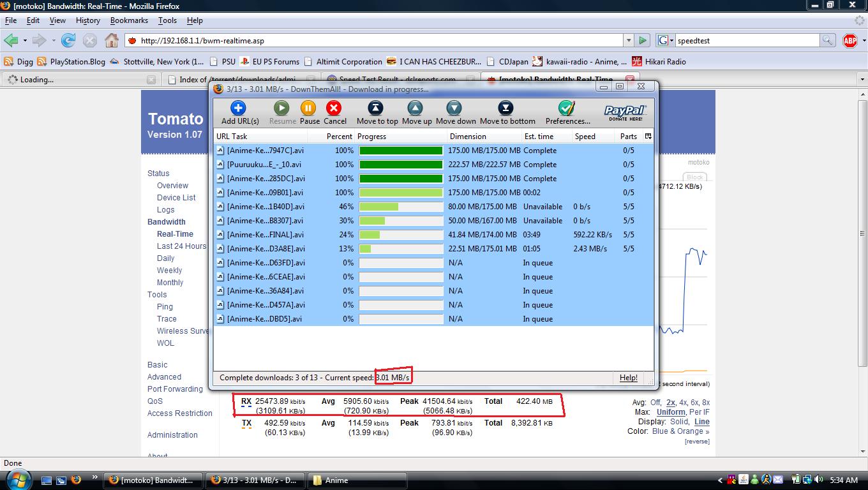Open the column picker in download list header
The width and height of the screenshot is (868, 490).
click(648, 136)
